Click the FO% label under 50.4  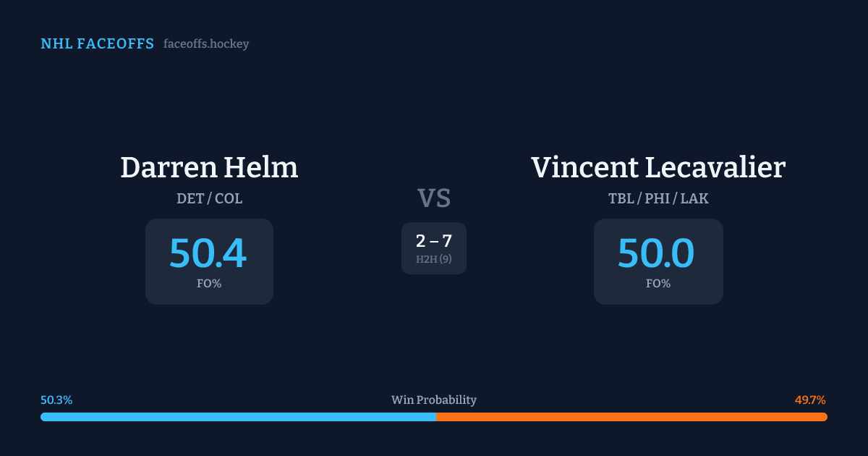coord(209,284)
